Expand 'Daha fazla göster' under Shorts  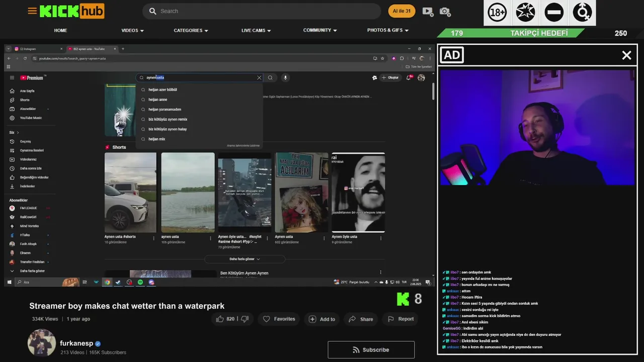point(245,259)
